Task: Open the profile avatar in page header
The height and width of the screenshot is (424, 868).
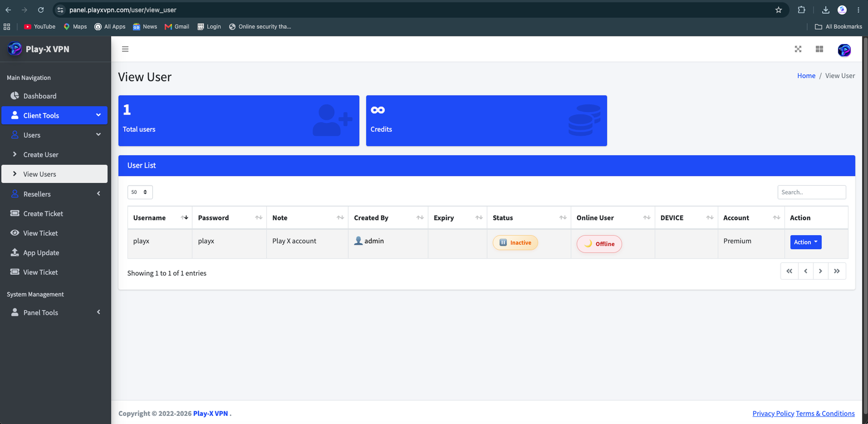Action: tap(844, 50)
